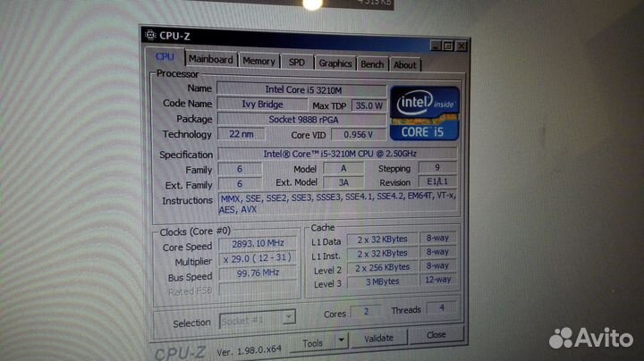Click the Intel Core i5 logo

point(425,113)
